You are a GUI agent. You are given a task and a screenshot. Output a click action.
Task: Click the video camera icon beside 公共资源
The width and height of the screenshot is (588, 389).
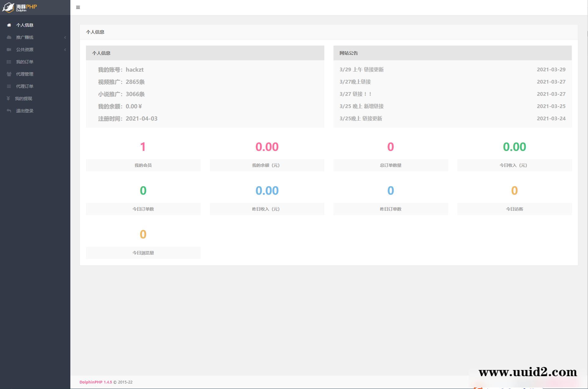pos(9,50)
